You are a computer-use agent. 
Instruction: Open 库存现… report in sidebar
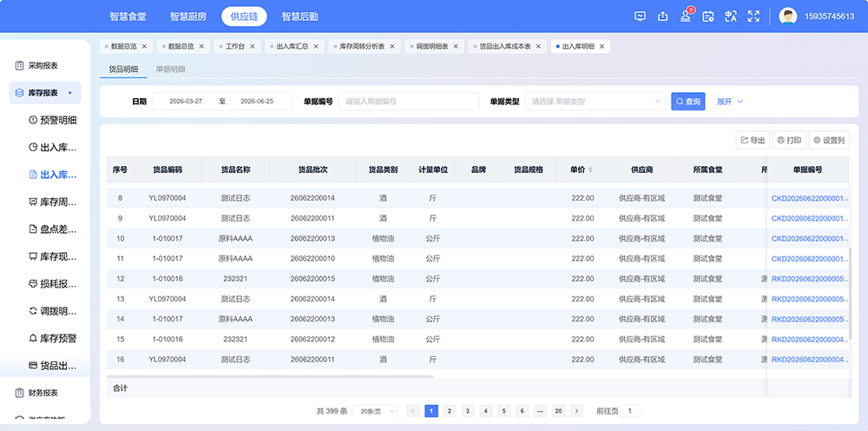(x=52, y=256)
